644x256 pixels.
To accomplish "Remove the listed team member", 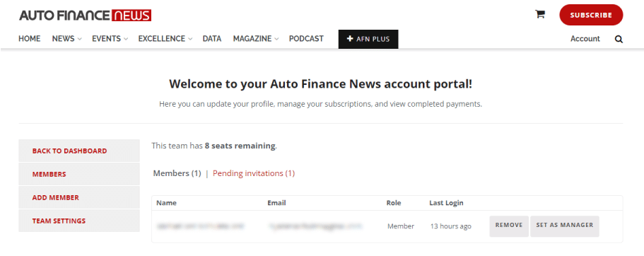I will click(509, 226).
